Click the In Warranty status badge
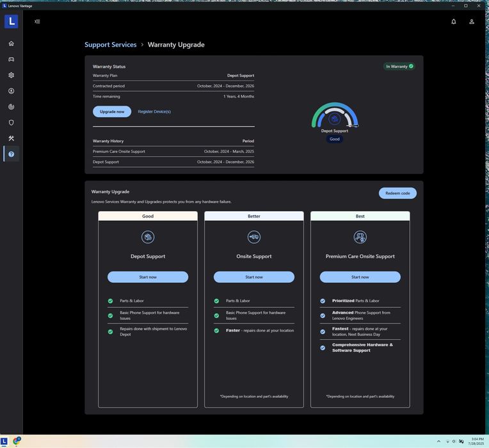The height and width of the screenshot is (448, 489). point(399,67)
